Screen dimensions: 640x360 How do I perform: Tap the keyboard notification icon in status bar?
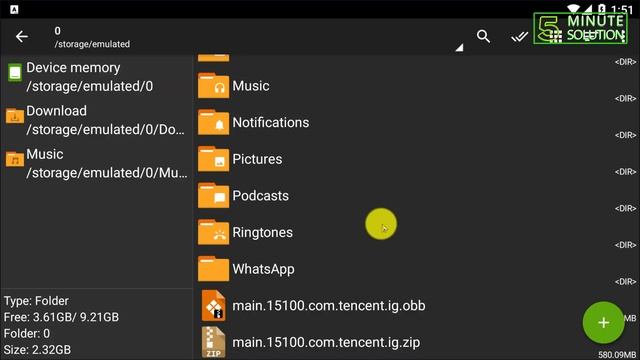click(14, 9)
